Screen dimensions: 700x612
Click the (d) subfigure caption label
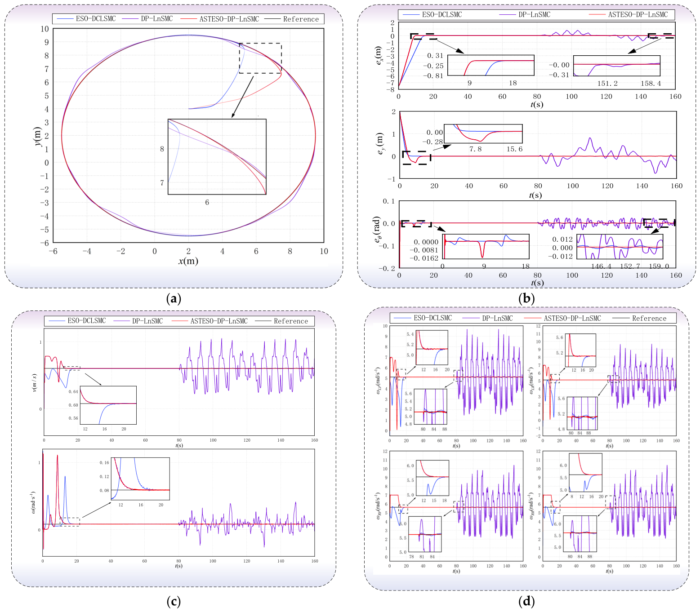pos(526,602)
